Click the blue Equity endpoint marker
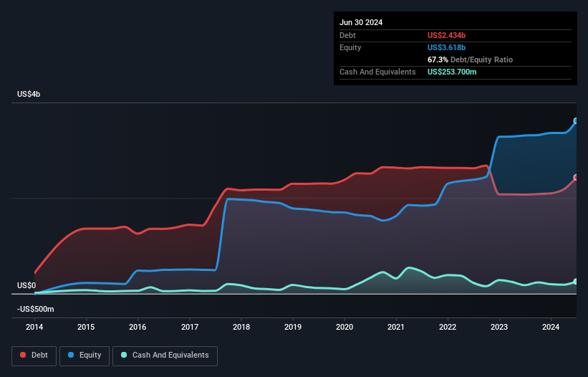Viewport: 588px width, 377px height. (x=576, y=121)
